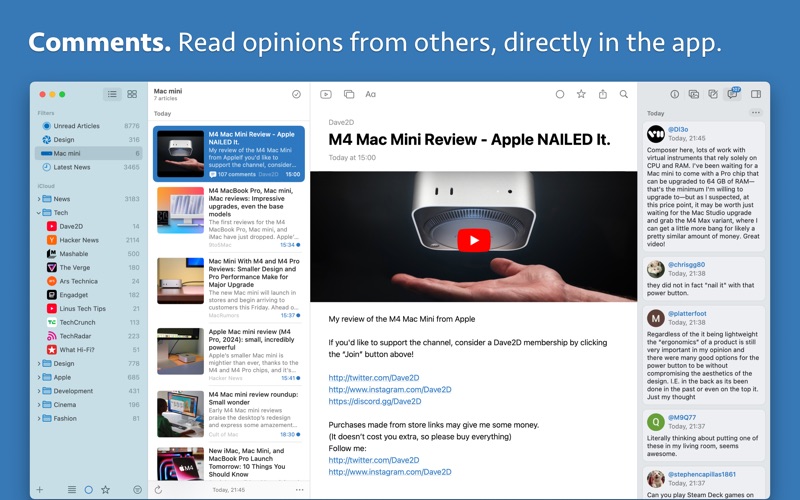Open the info inspector icon

point(674,94)
